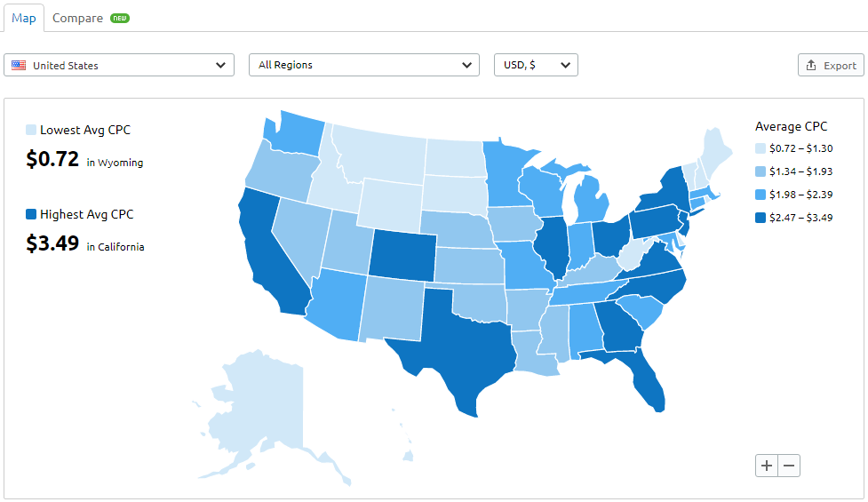Click the Lowest Avg CPC legend square
The width and height of the screenshot is (868, 502).
click(x=32, y=131)
